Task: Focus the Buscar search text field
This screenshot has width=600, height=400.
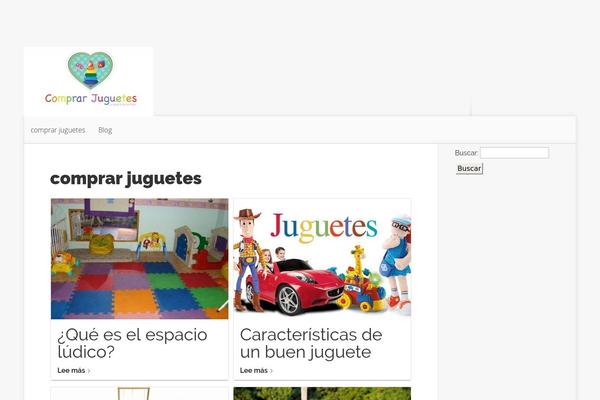Action: pyautogui.click(x=514, y=153)
